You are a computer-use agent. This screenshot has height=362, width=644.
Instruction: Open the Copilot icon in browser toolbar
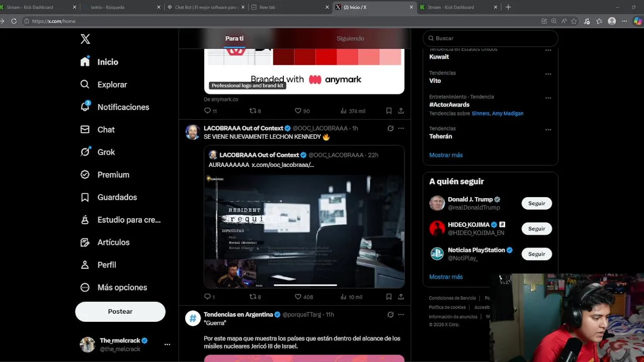[638, 21]
